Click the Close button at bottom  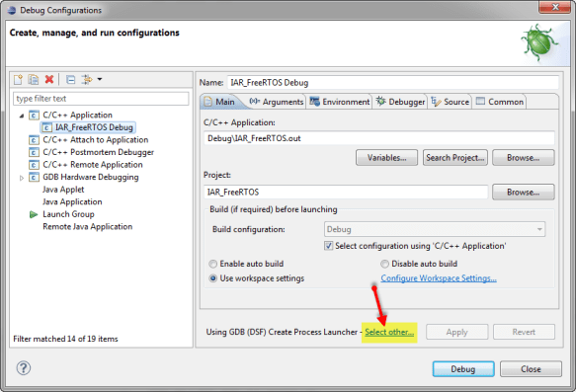(531, 369)
